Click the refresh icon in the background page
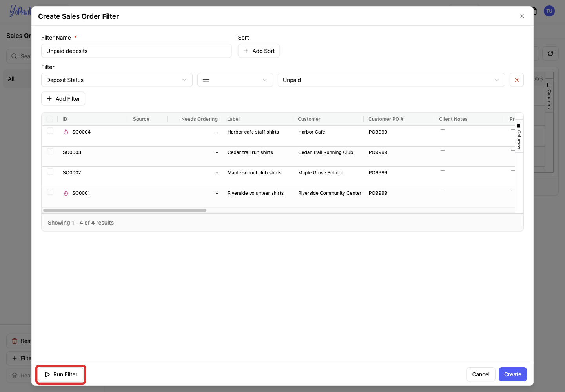565x392 pixels. (550, 53)
